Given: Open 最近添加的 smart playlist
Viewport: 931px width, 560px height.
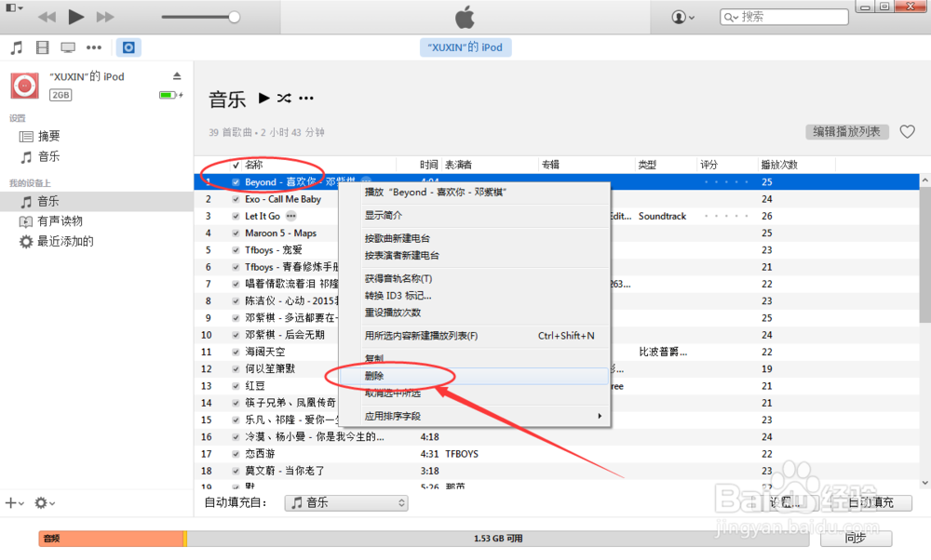Looking at the screenshot, I should coord(65,242).
